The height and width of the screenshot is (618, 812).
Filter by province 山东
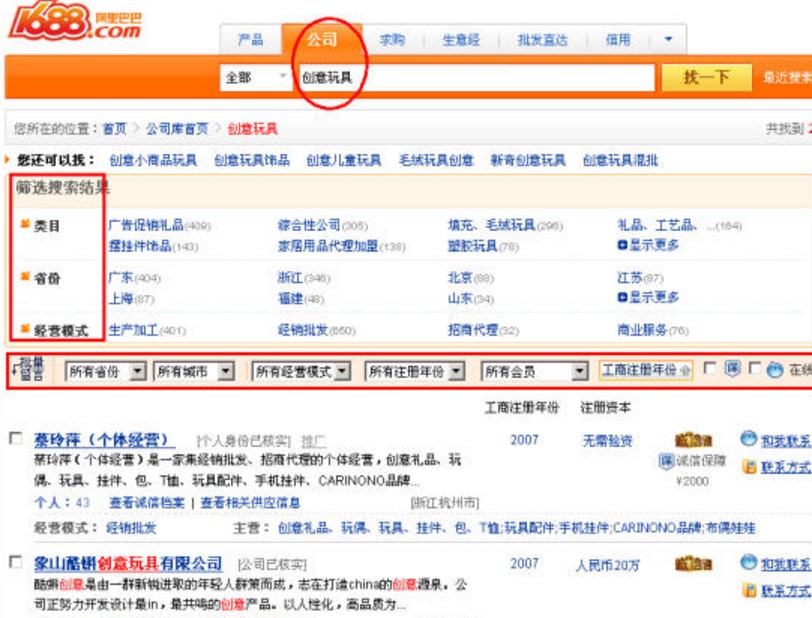tap(460, 298)
